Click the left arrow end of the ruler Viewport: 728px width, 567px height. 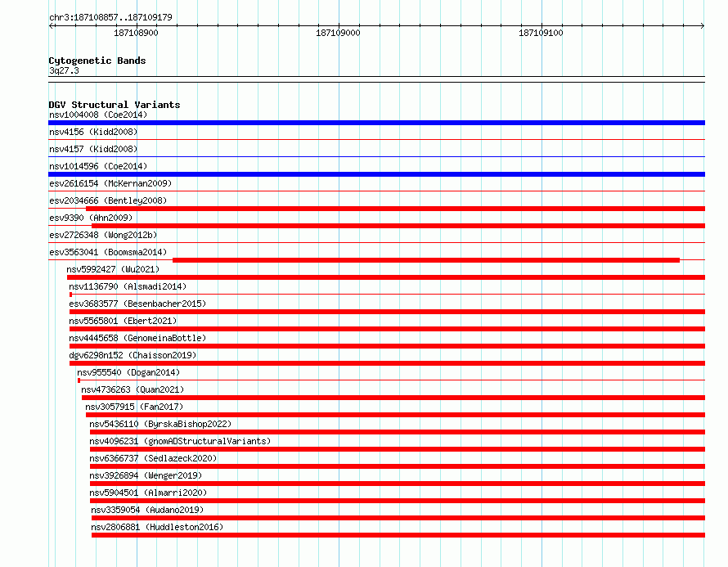[x=51, y=25]
